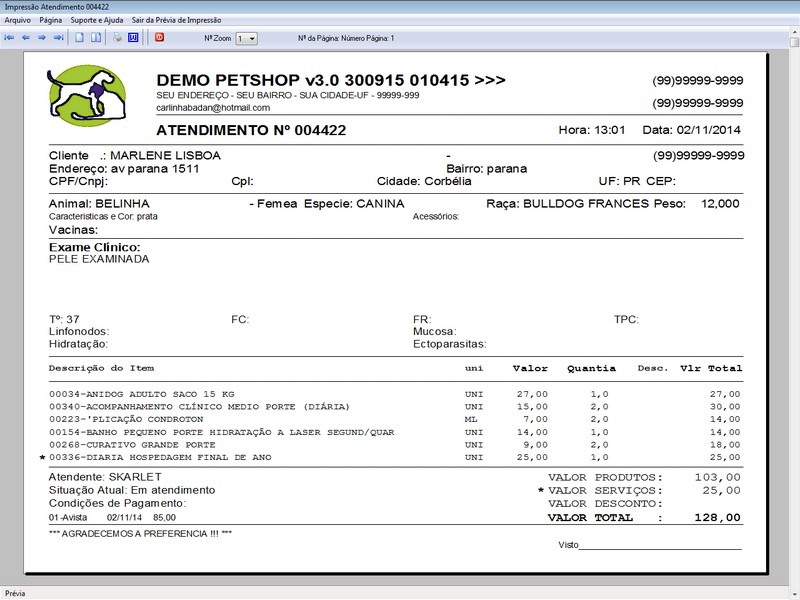Viewport: 800px width, 600px height.
Task: Open Suporte e Ajuda menu
Action: point(96,20)
